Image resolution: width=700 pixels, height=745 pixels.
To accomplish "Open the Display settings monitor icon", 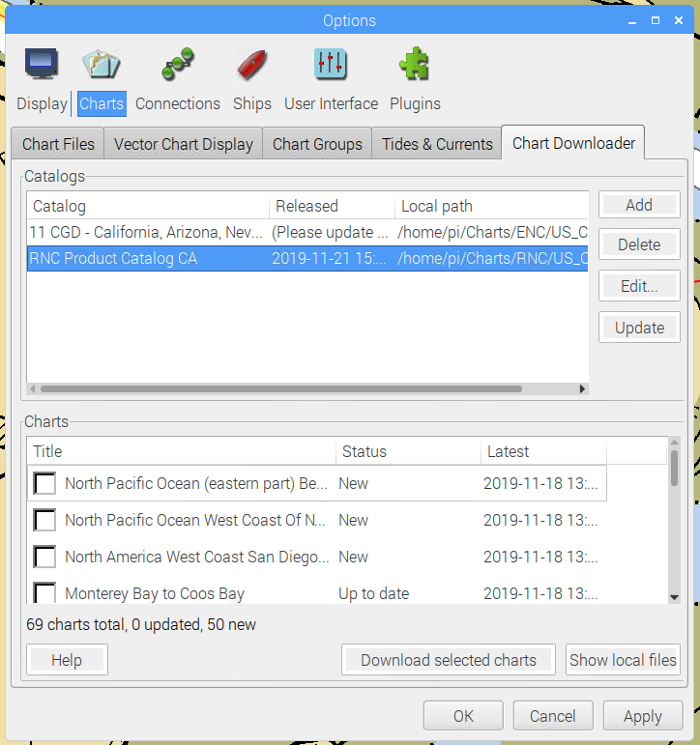I will [42, 63].
